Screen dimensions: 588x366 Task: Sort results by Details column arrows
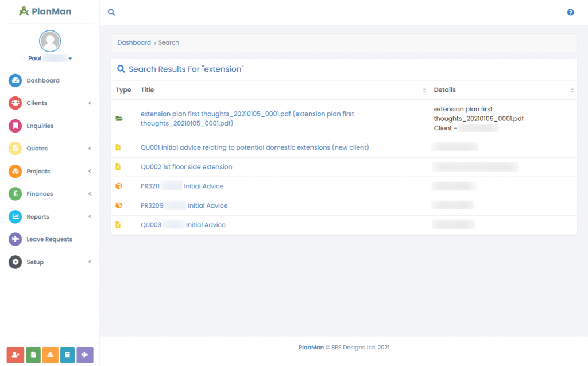(x=572, y=90)
